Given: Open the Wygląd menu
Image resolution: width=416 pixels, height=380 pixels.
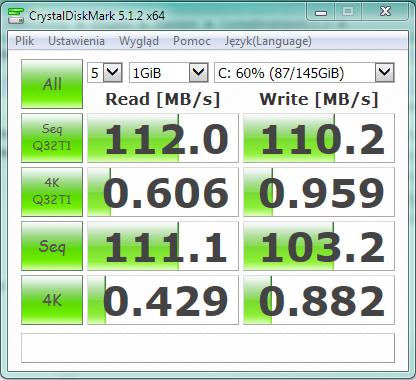Looking at the screenshot, I should point(139,41).
